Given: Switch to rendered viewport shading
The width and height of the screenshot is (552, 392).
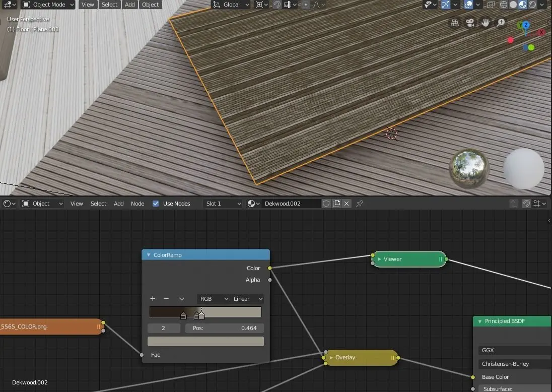Looking at the screenshot, I should tap(532, 5).
